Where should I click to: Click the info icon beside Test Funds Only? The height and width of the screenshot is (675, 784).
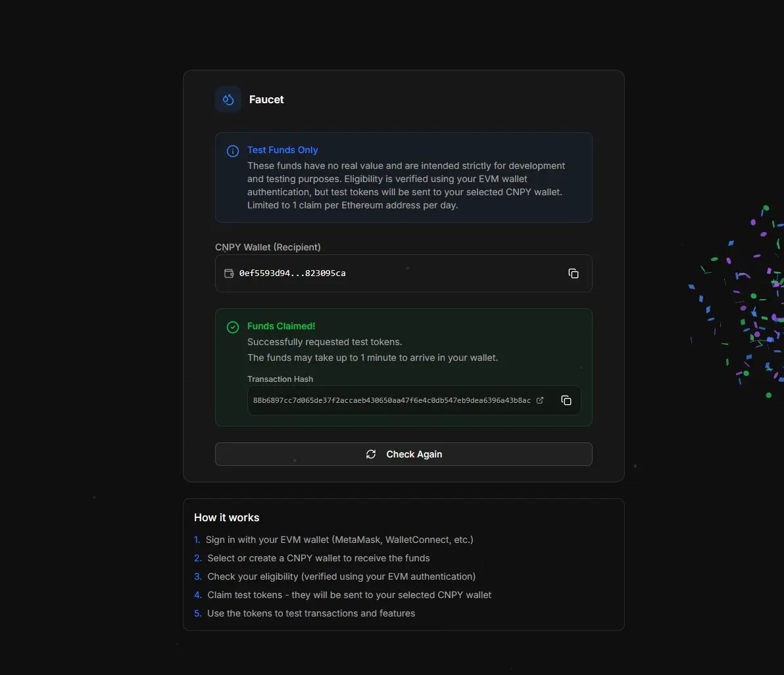pos(232,151)
